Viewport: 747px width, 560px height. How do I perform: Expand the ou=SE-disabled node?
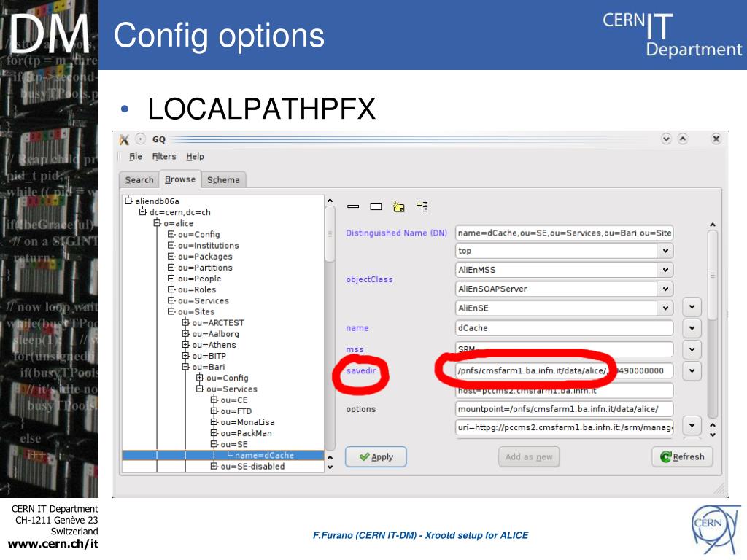(x=214, y=466)
